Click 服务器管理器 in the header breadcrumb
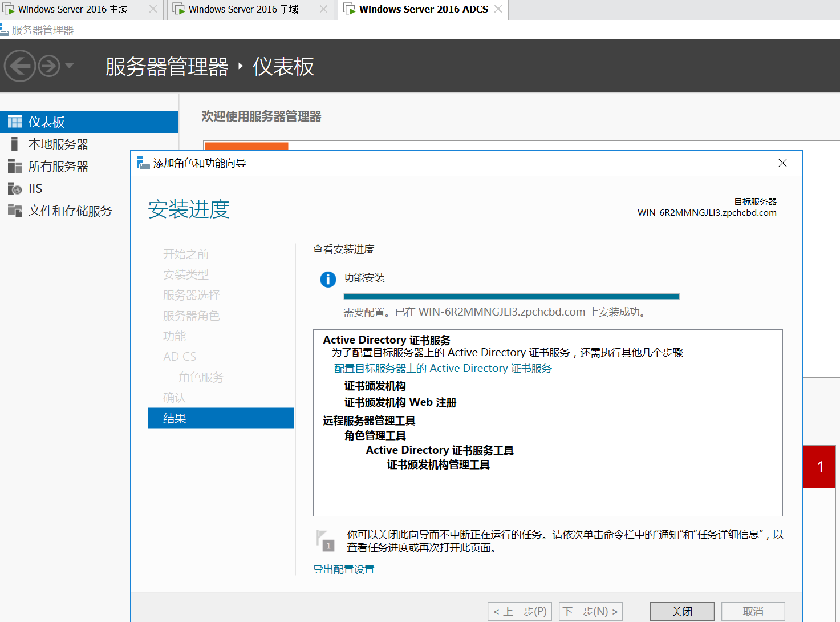840x622 pixels. click(167, 67)
